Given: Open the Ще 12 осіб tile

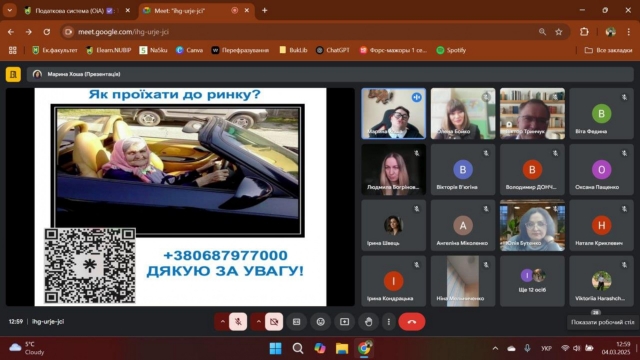Looking at the screenshot, I should [x=532, y=281].
